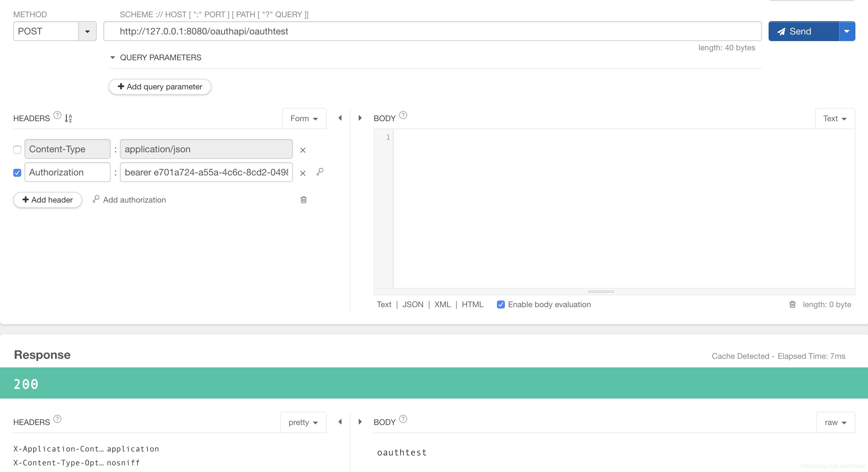
Task: Collapse the request headers panel left arrow
Action: coord(340,118)
